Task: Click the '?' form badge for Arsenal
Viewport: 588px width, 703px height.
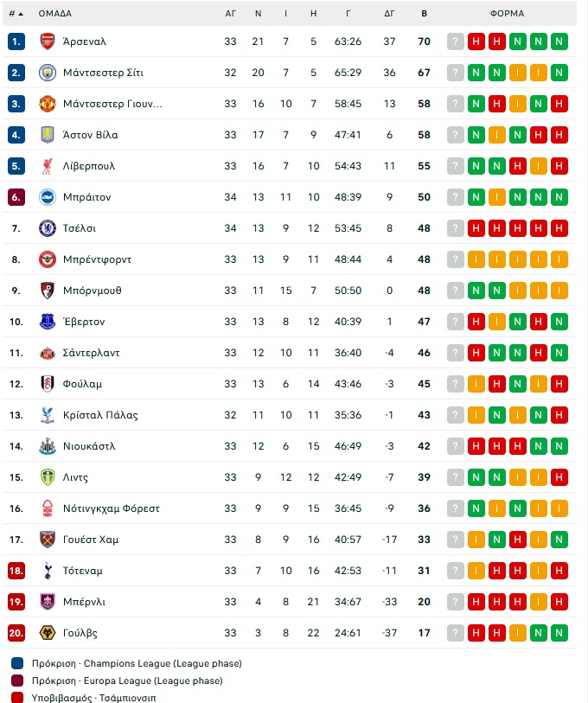Action: coord(456,41)
